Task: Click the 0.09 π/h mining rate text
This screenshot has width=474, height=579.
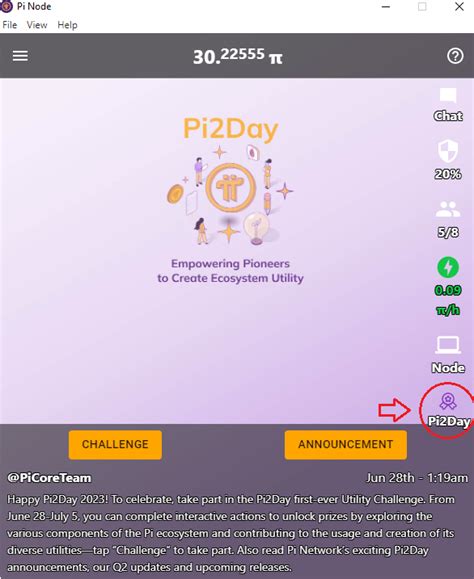Action: (448, 300)
